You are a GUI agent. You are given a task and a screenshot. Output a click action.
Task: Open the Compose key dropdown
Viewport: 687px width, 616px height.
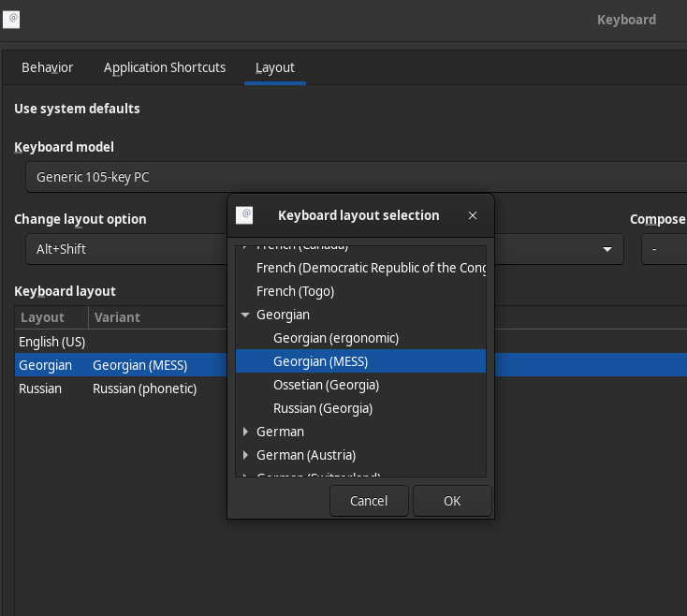(665, 249)
